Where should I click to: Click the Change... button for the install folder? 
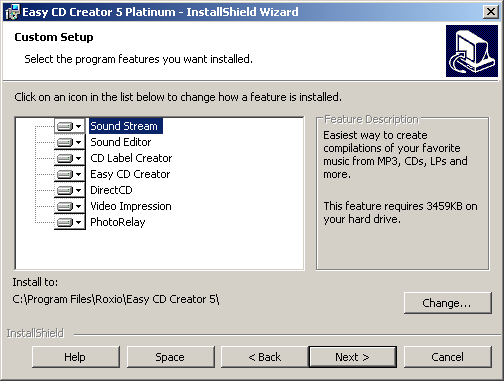[448, 303]
